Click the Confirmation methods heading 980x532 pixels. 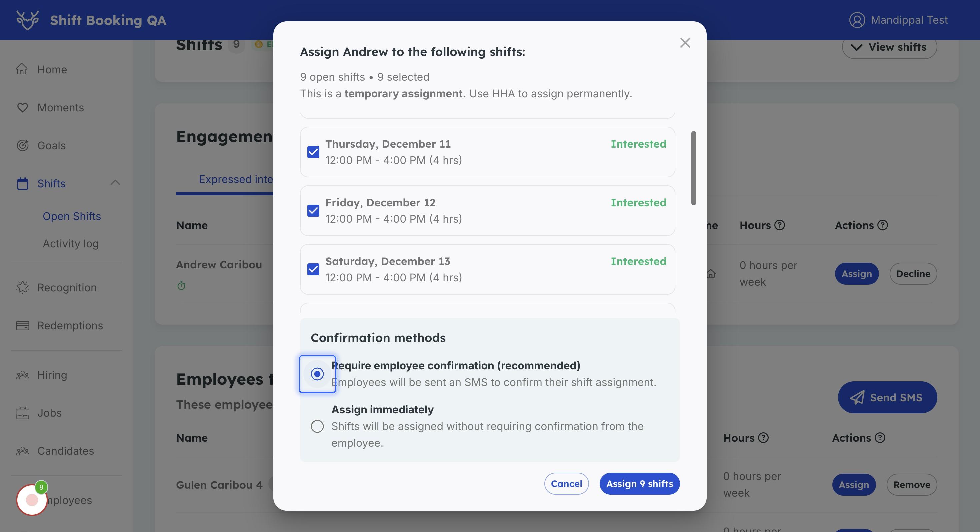pos(378,338)
